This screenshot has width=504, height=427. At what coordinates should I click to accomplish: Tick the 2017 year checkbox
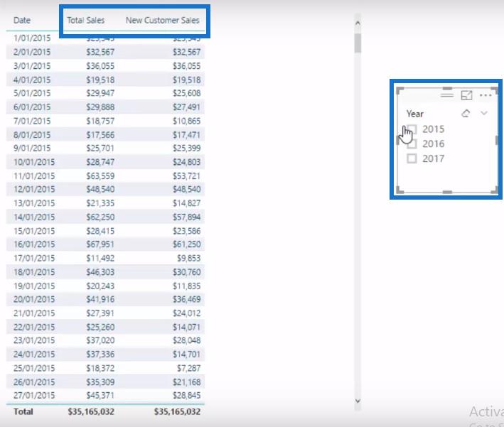pos(412,158)
